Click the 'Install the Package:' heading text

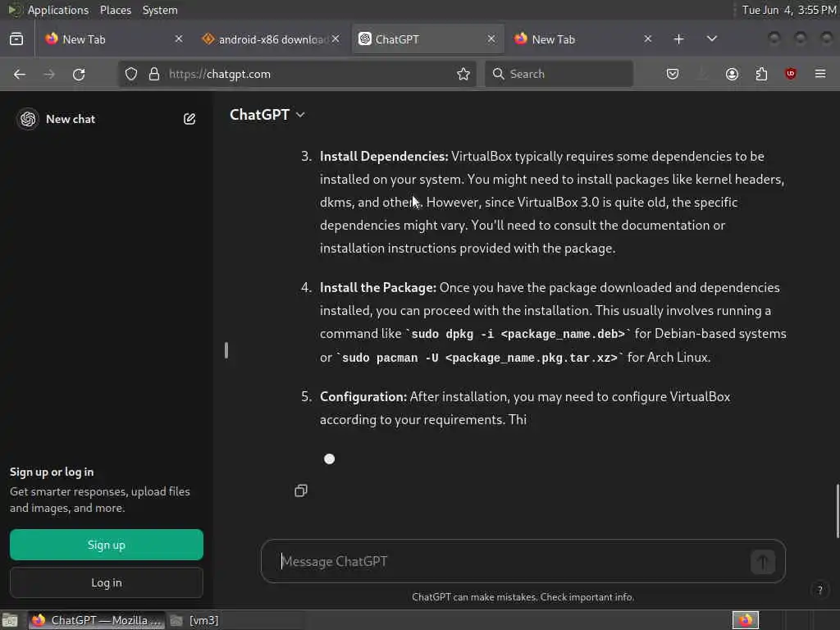click(x=377, y=288)
